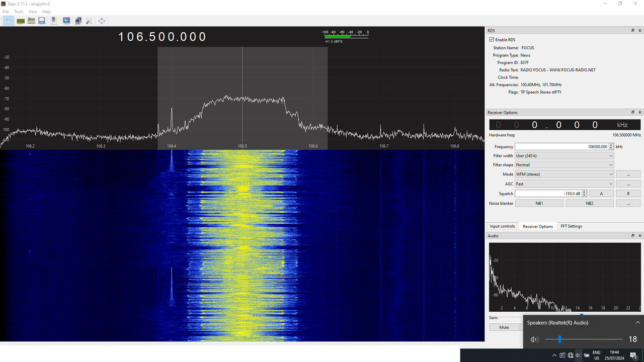Undock the Audio panel
Viewport: 644px width, 362px height.
(x=633, y=236)
